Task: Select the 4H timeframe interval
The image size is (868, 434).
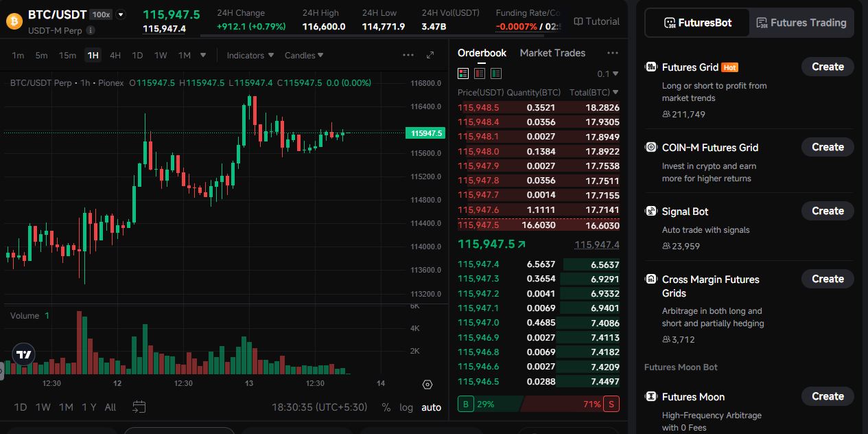Action: tap(115, 55)
